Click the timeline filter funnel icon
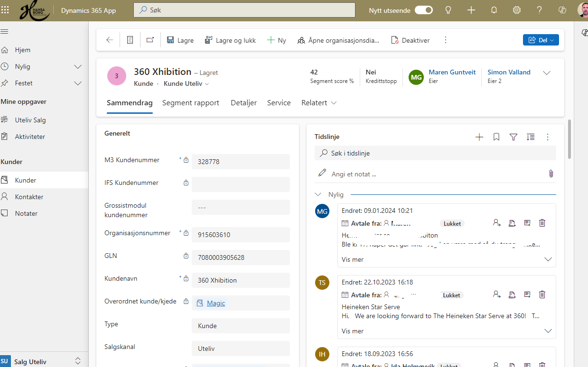This screenshot has height=367, width=588. (x=513, y=137)
